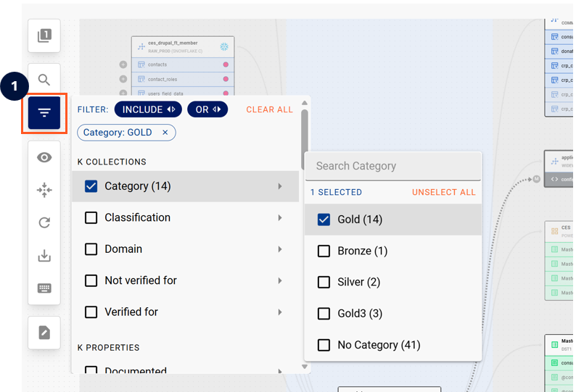Click the refresh icon in the sidebar
The height and width of the screenshot is (392, 576).
(44, 222)
